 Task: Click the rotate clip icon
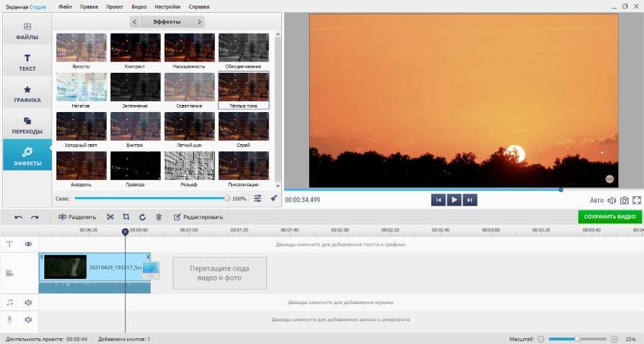click(x=142, y=217)
